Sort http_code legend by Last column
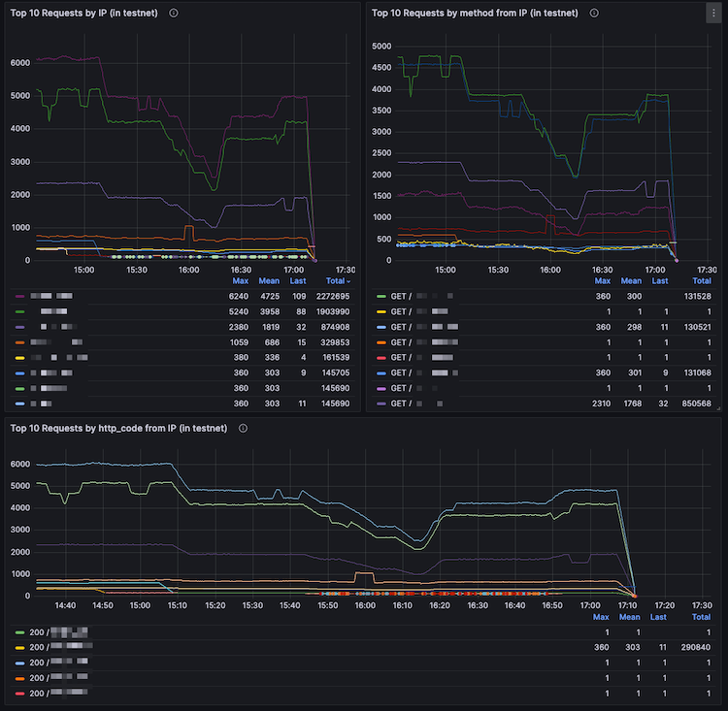 tap(658, 617)
